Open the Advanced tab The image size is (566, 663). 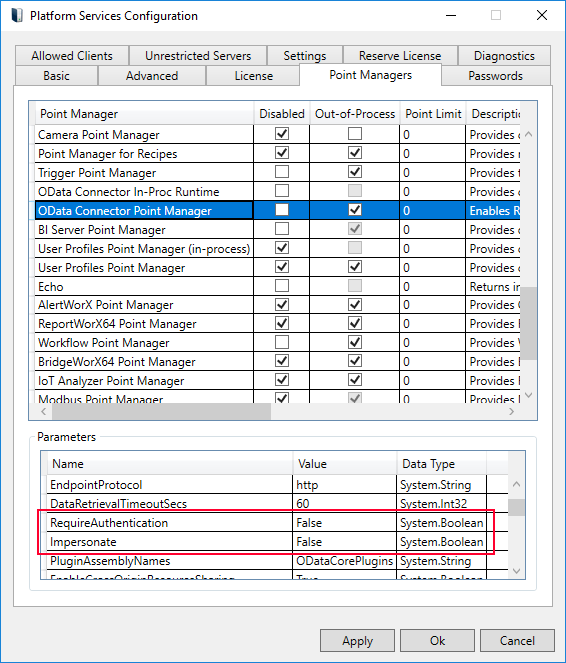click(152, 76)
